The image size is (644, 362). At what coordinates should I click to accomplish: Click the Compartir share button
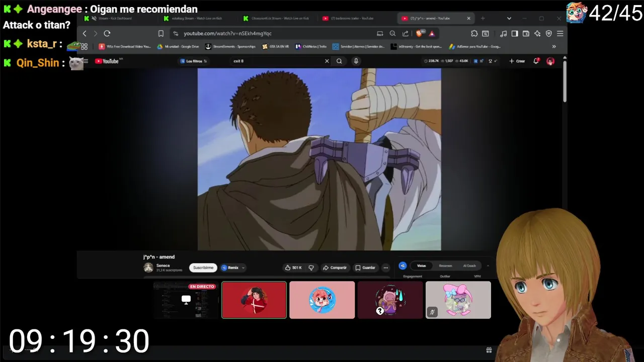[x=335, y=268]
